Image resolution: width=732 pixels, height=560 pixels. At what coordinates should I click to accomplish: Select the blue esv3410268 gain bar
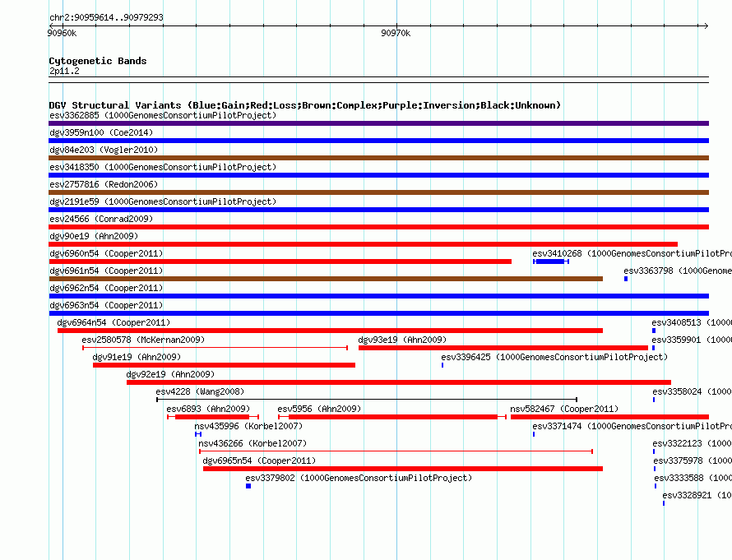(x=551, y=261)
